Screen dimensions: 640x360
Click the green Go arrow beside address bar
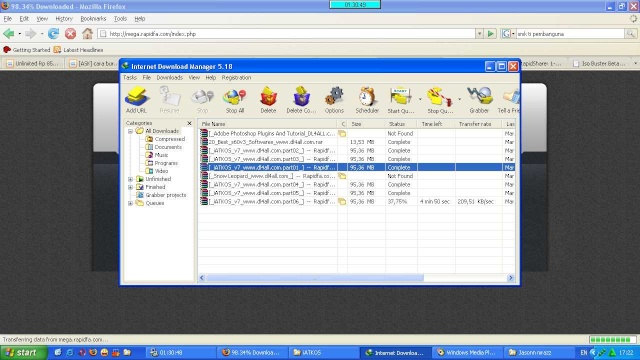click(491, 34)
